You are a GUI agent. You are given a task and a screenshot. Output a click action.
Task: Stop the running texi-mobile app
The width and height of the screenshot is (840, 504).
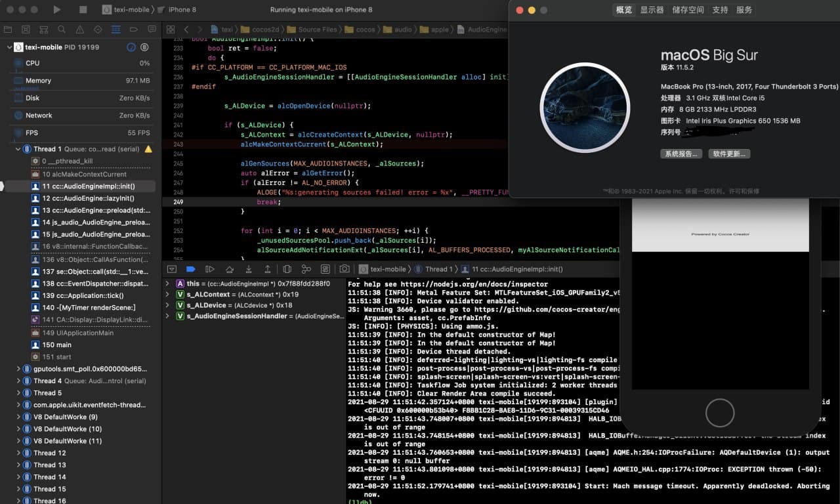tap(83, 10)
